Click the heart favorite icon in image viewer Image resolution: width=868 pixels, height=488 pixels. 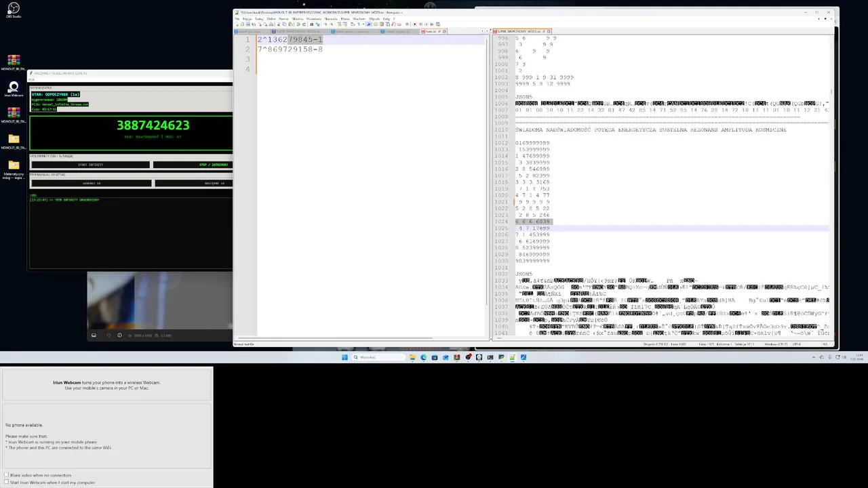(x=108, y=335)
